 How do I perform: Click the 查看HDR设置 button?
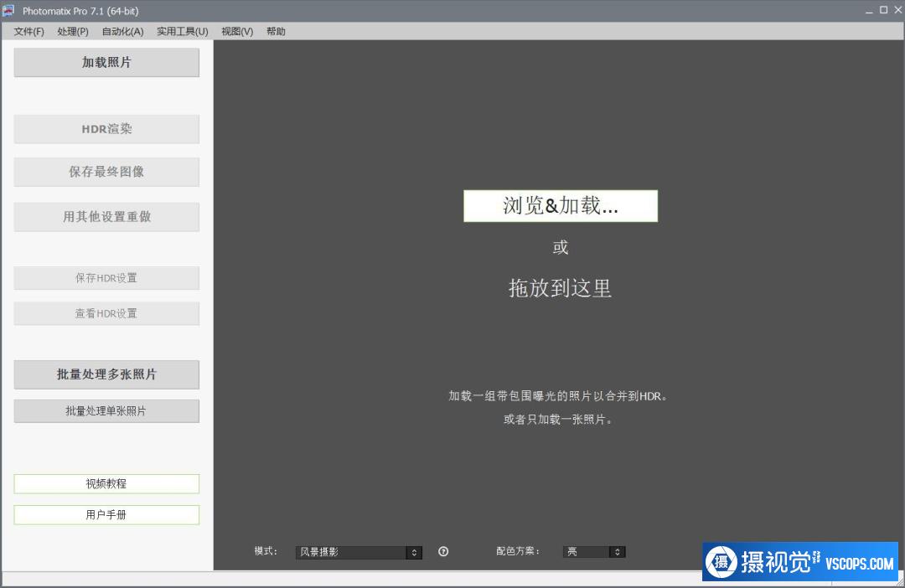coord(106,313)
